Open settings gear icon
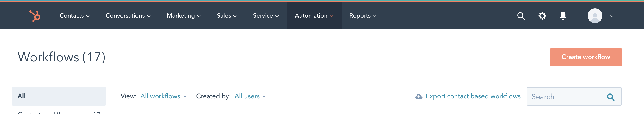Image resolution: width=644 pixels, height=114 pixels. click(x=542, y=16)
